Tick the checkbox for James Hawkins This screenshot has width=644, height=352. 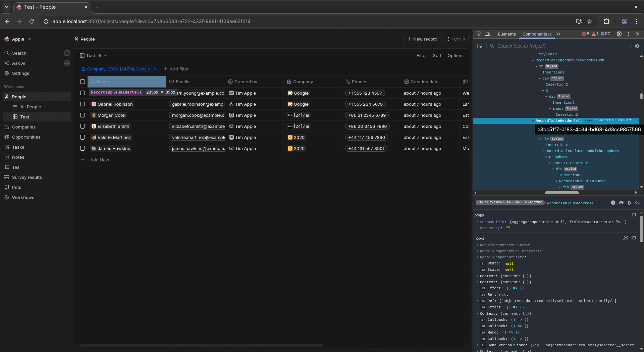coord(83,148)
